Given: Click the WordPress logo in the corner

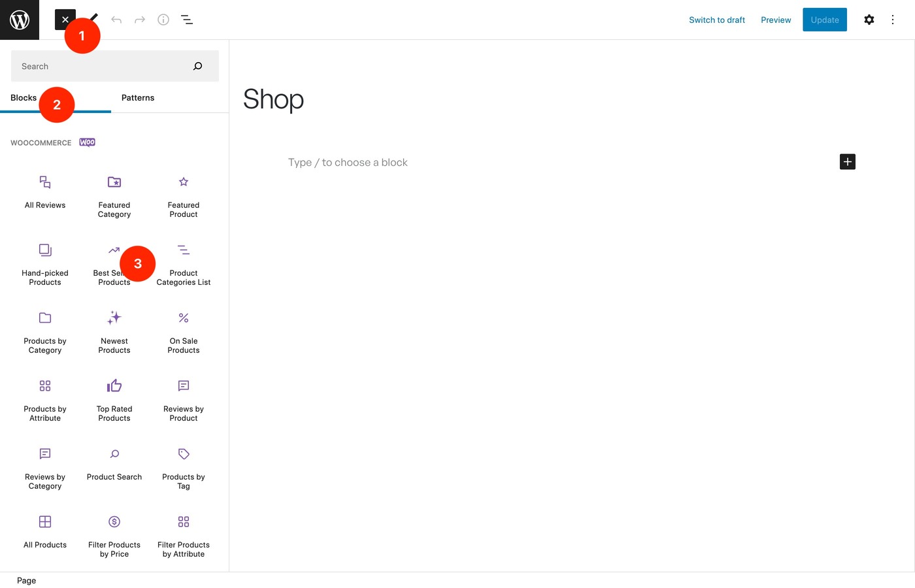Looking at the screenshot, I should click(x=20, y=20).
